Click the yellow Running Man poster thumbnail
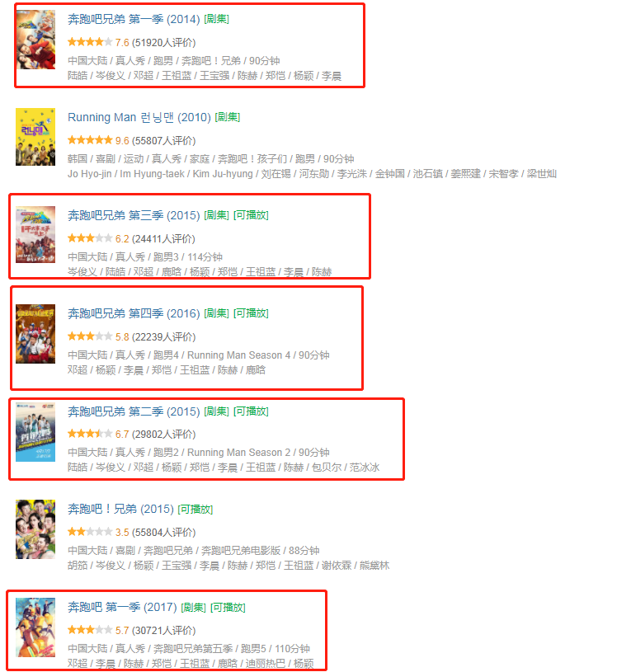Image resolution: width=617 pixels, height=672 pixels. [35, 137]
